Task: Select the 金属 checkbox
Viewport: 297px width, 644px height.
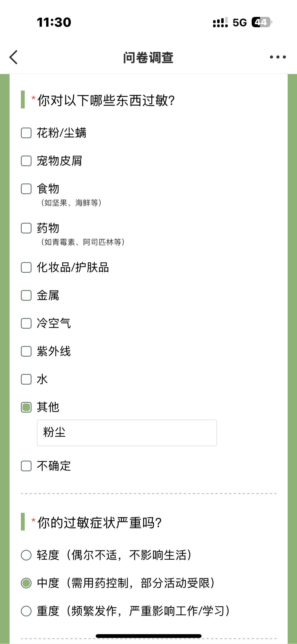Action: click(x=26, y=295)
